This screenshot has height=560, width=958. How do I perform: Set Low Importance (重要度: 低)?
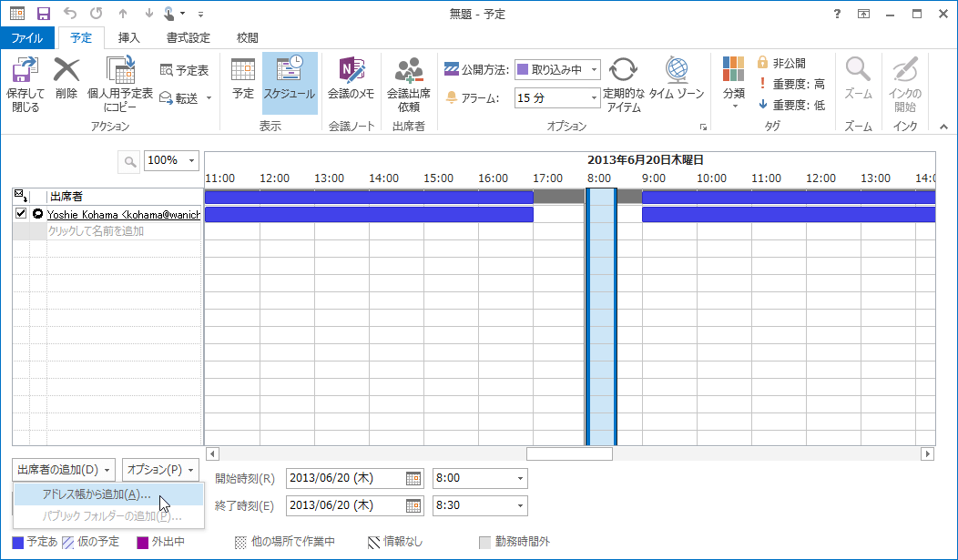point(791,105)
